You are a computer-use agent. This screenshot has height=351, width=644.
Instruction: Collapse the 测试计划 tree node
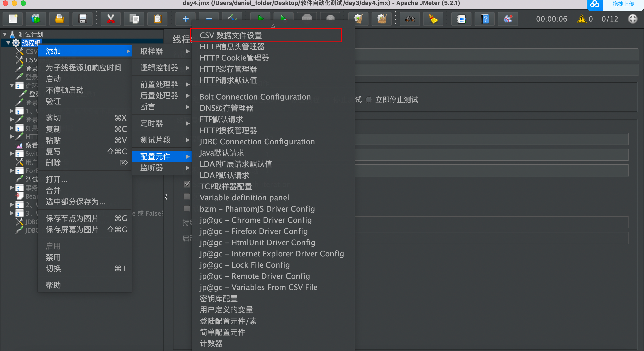(x=5, y=35)
